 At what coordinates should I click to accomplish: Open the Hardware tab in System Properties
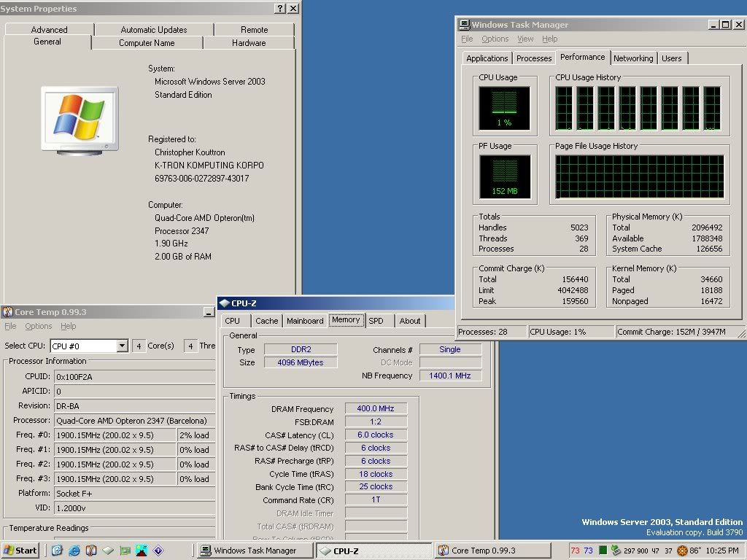(x=249, y=43)
